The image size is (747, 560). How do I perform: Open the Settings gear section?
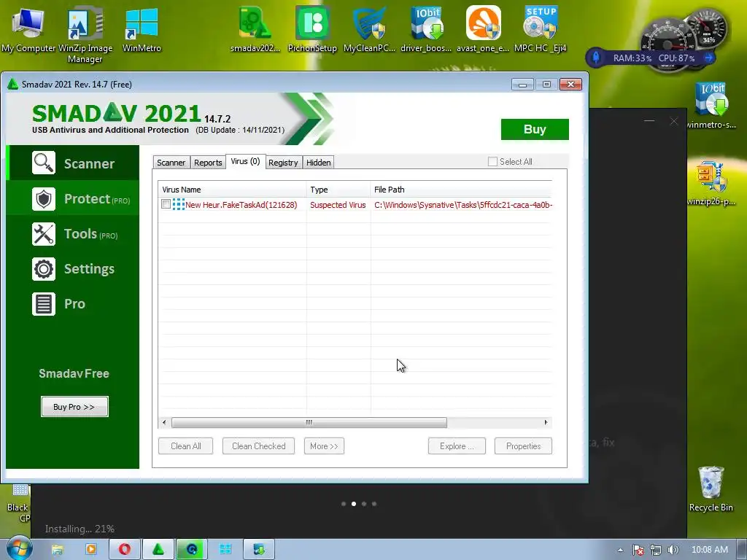pyautogui.click(x=72, y=269)
